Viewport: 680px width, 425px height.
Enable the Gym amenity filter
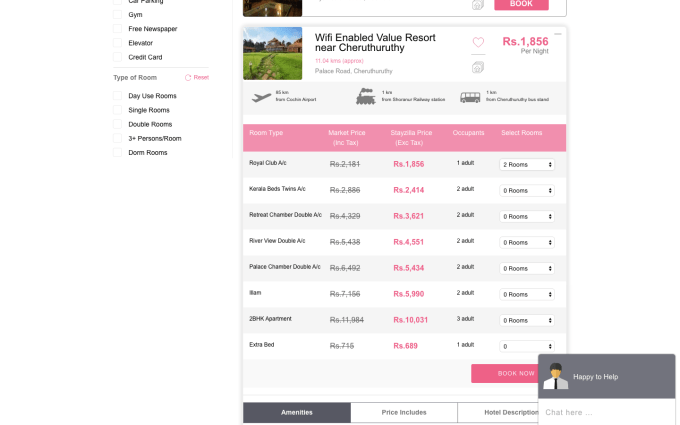pyautogui.click(x=117, y=15)
